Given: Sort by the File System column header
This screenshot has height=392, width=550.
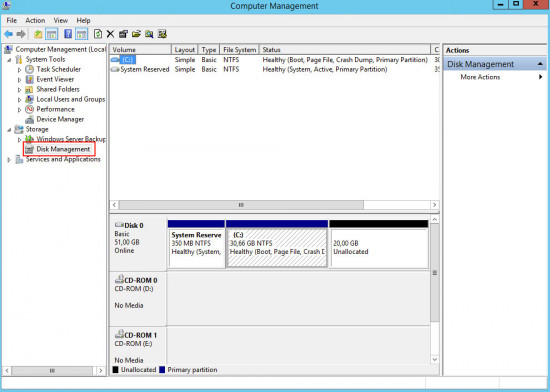Looking at the screenshot, I should click(x=240, y=50).
